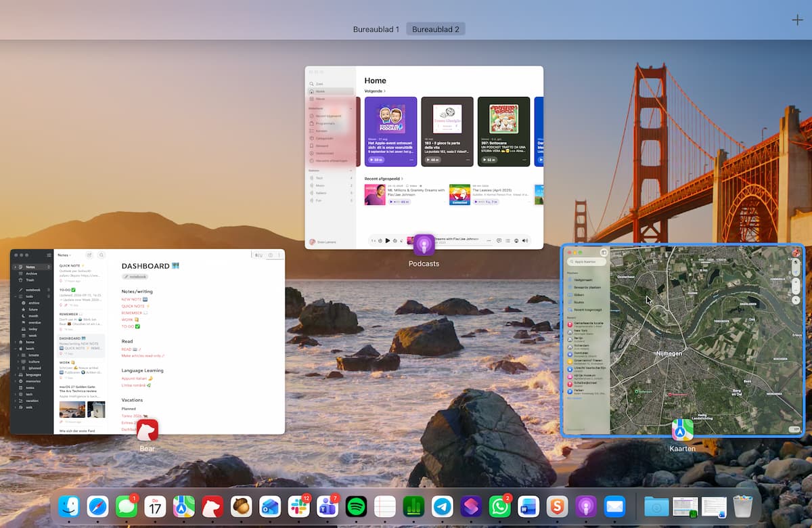Click the Kaarten app icon below the map window

pyautogui.click(x=683, y=430)
